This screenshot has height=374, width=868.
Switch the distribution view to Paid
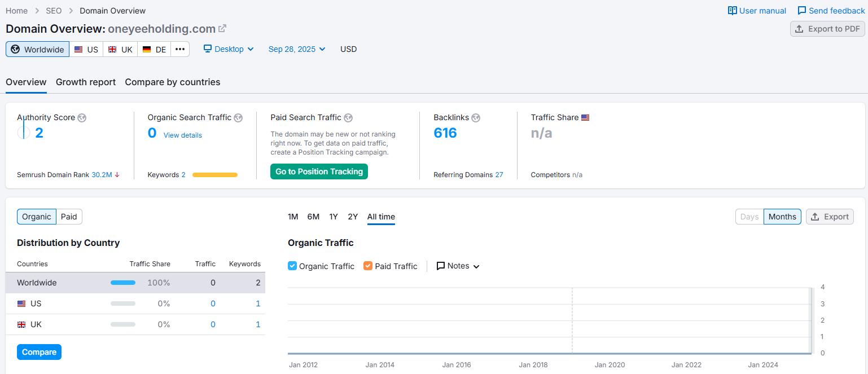tap(69, 217)
